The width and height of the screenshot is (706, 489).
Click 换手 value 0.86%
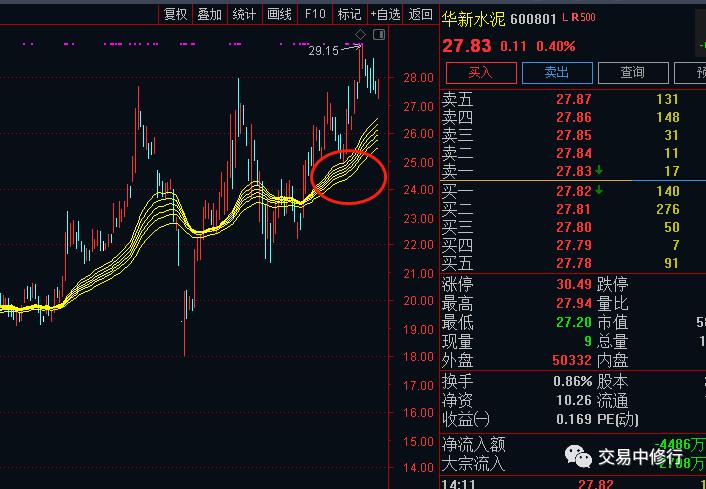tap(572, 381)
